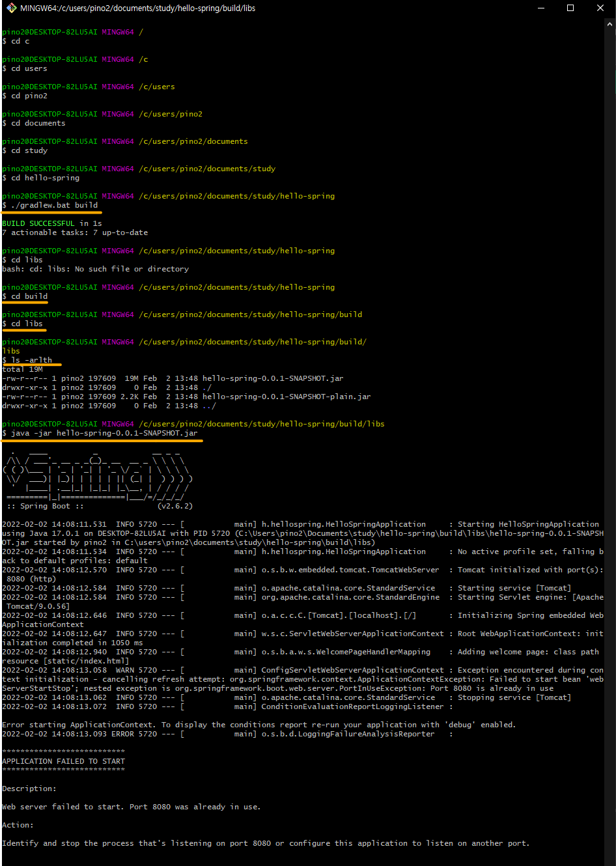Click 'Identify and stop the process' advice line
The width and height of the screenshot is (616, 866).
click(266, 843)
